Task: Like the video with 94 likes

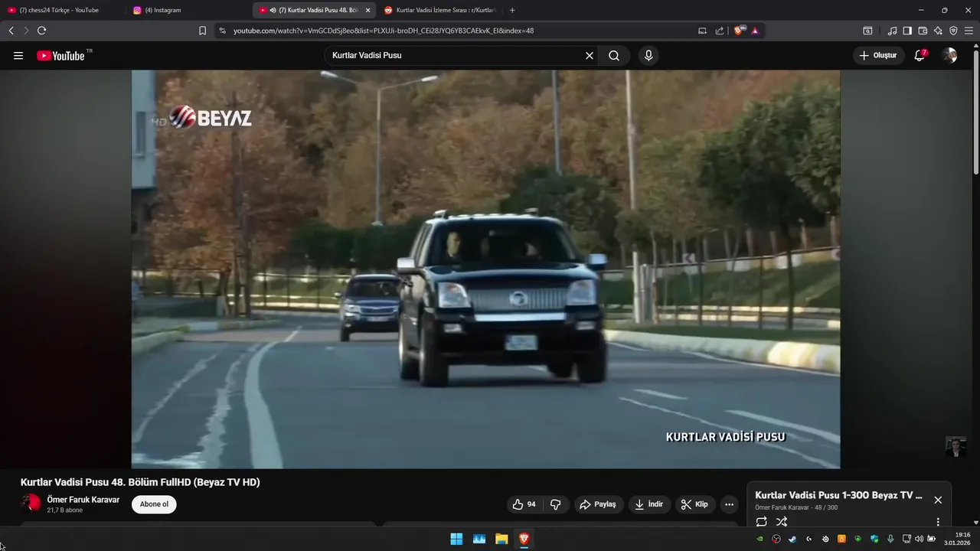Action: [524, 504]
